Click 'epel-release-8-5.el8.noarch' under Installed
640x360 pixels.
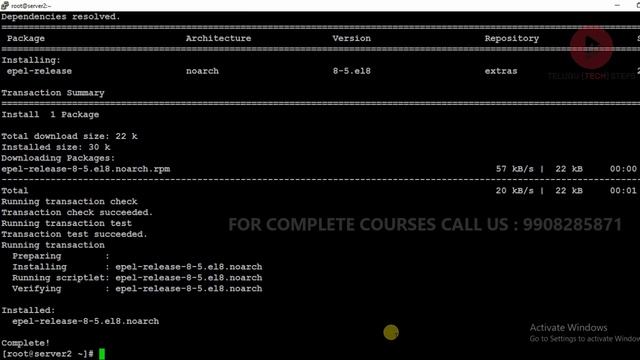(85, 321)
